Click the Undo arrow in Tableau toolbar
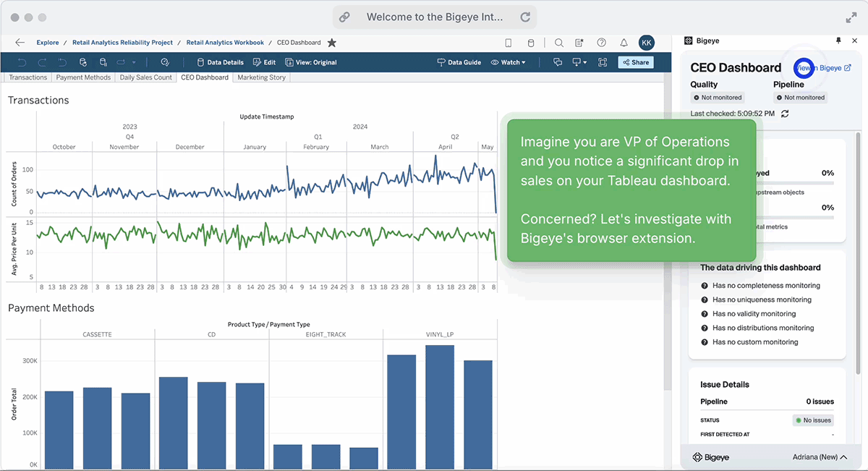Screen dimensions: 868x471 pyautogui.click(x=22, y=62)
